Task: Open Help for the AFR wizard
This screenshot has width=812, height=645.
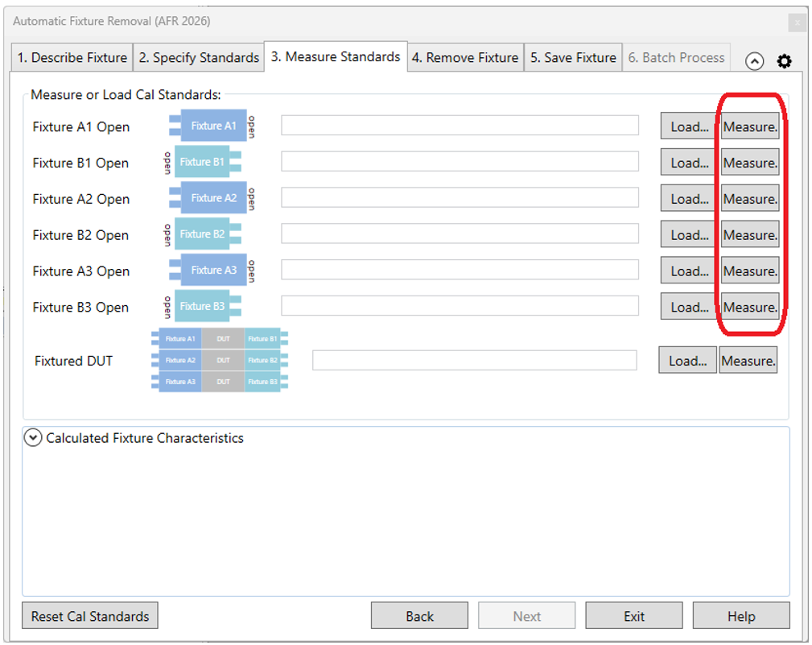Action: 740,616
